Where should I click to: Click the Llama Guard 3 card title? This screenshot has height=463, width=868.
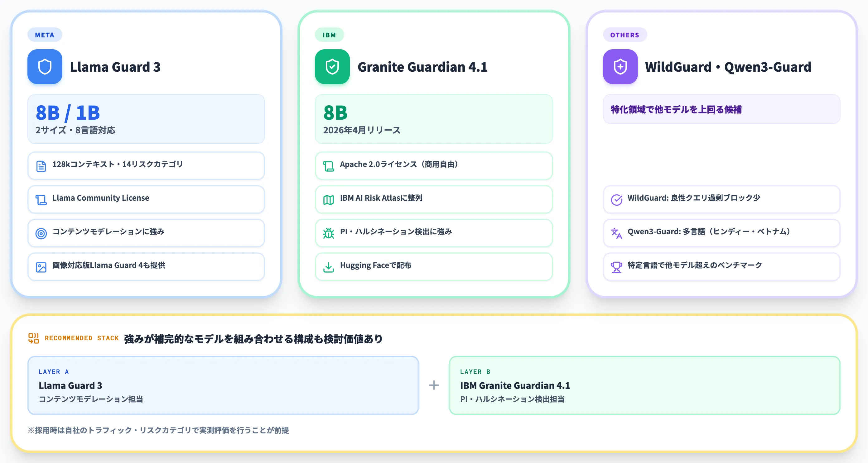click(x=115, y=67)
